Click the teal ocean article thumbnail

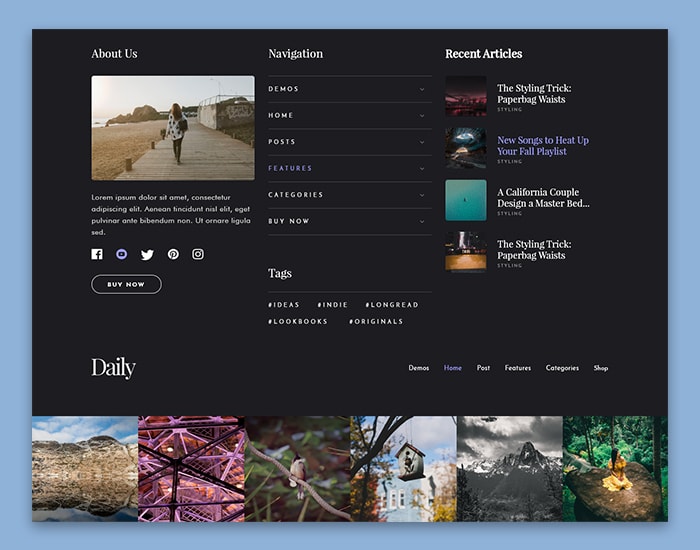pyautogui.click(x=466, y=200)
